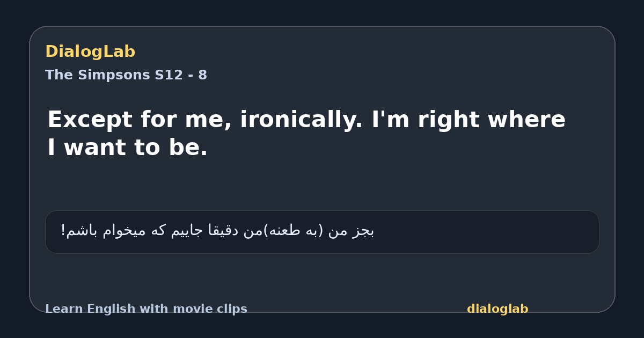Select the 'I want to be.' line
The image size is (644, 338).
click(x=128, y=148)
